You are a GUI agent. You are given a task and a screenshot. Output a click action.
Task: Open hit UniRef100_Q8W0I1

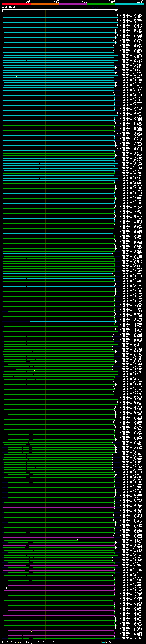click(131, 22)
